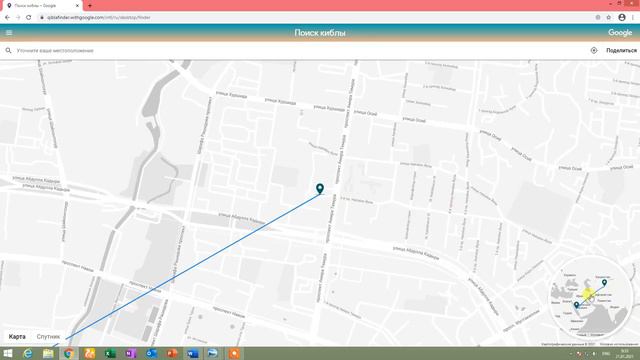Open the Windows Start button
The image size is (640, 360).
[8, 353]
